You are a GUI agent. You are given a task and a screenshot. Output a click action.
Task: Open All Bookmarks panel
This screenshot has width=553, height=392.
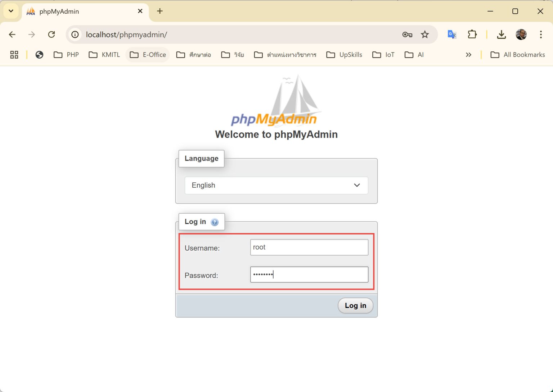pyautogui.click(x=518, y=55)
